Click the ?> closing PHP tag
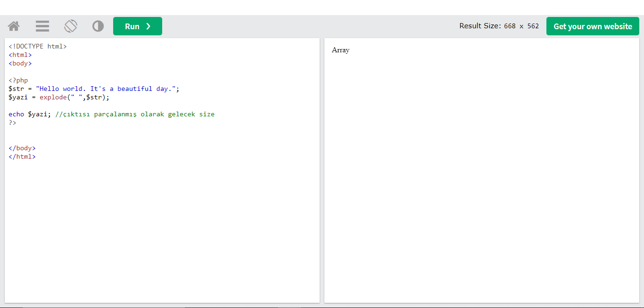This screenshot has width=644, height=308. (12, 123)
